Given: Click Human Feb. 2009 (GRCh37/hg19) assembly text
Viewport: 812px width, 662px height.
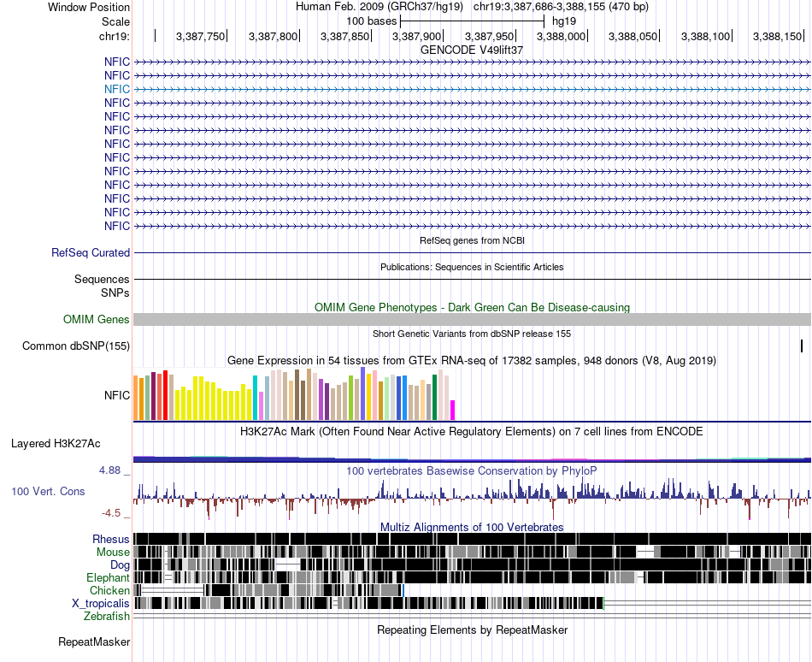Looking at the screenshot, I should coord(381,7).
